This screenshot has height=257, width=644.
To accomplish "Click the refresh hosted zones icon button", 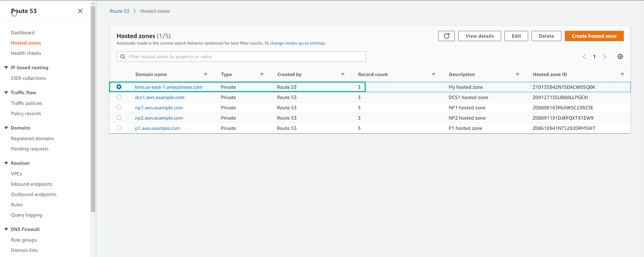I will (447, 36).
